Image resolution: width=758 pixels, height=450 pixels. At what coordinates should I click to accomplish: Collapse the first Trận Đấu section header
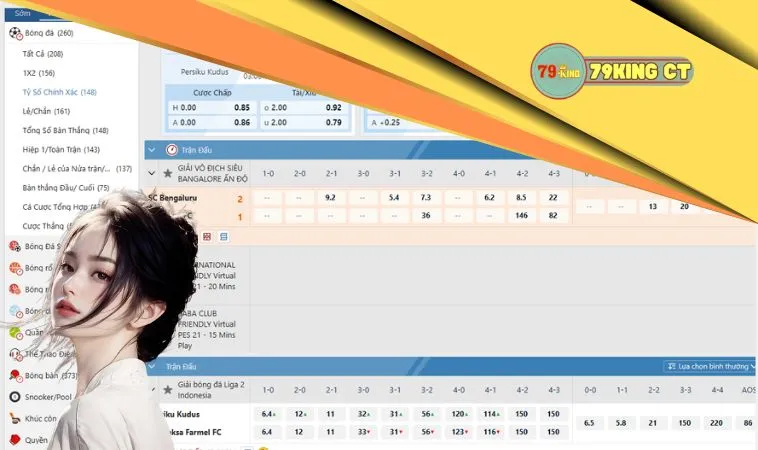tap(153, 149)
